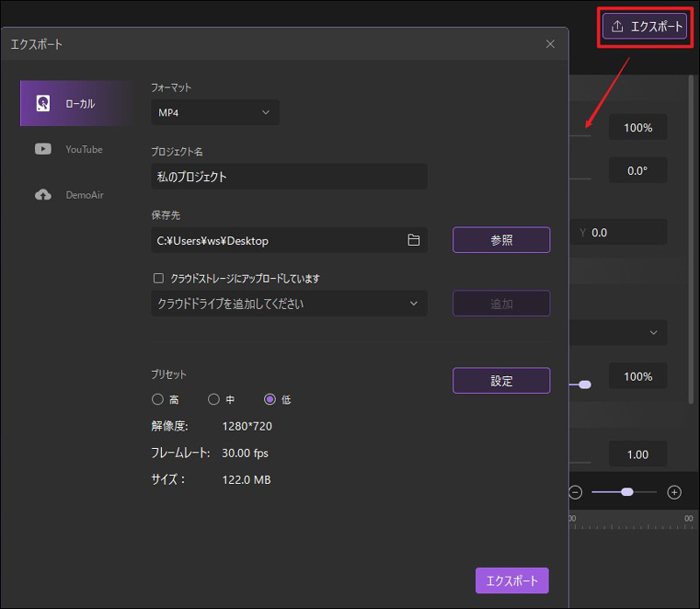This screenshot has height=609, width=700.
Task: Close the エクスポート dialog with X
Action: tap(550, 44)
